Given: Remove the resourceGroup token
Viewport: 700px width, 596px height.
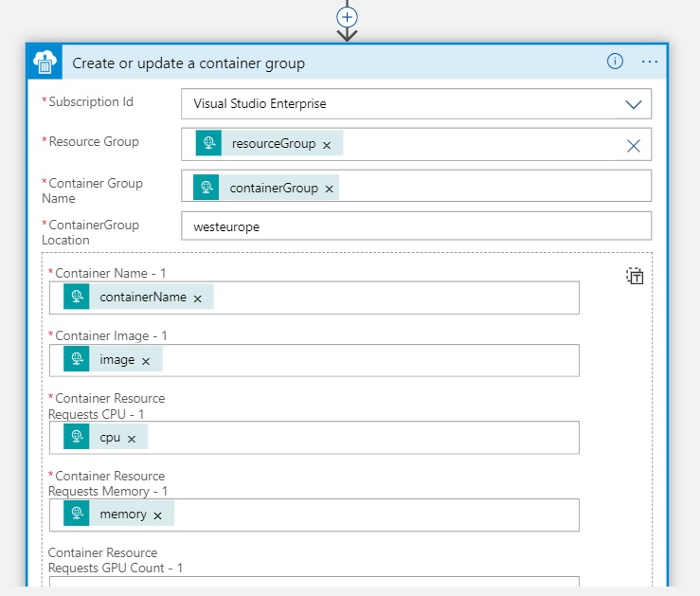Looking at the screenshot, I should click(327, 145).
